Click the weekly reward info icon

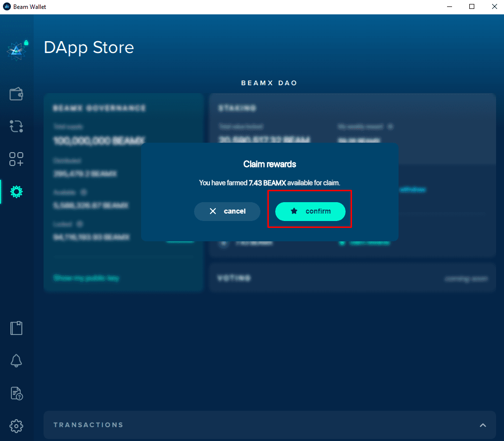(390, 127)
